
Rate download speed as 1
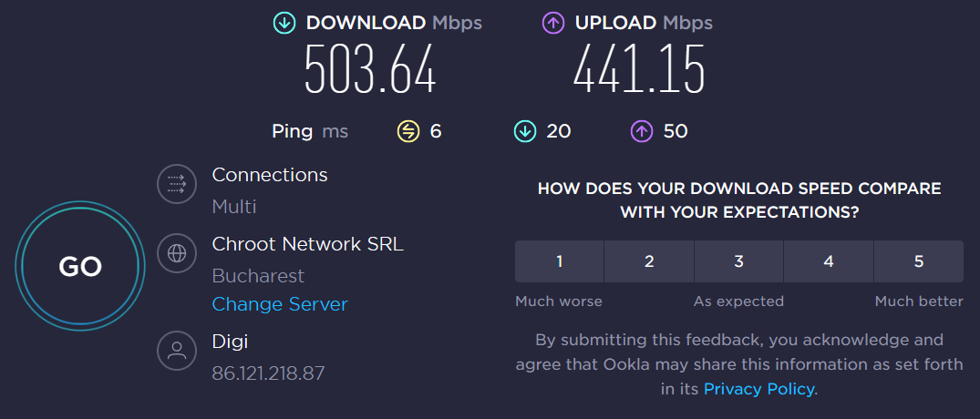pos(559,261)
